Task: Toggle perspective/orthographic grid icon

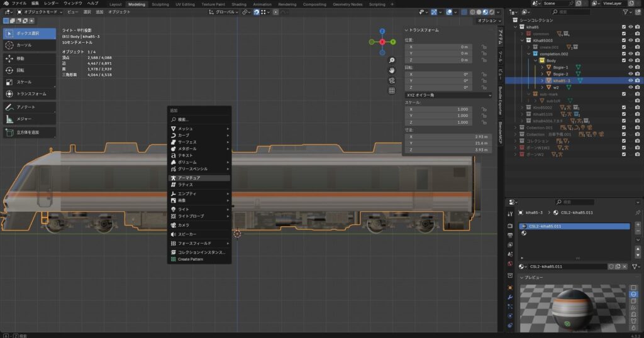Action: tap(391, 90)
